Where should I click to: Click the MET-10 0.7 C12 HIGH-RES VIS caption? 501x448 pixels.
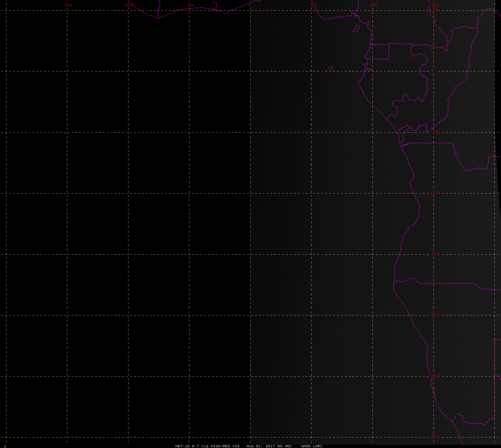[207, 446]
